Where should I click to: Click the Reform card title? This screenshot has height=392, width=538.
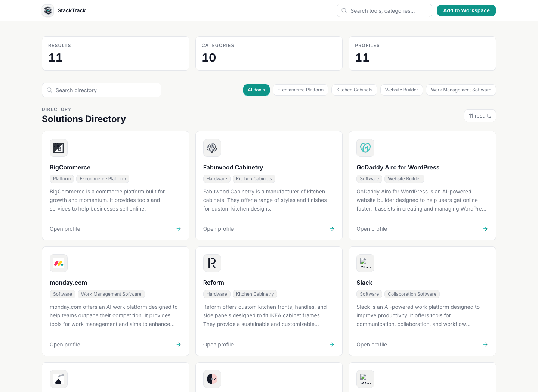tap(214, 283)
